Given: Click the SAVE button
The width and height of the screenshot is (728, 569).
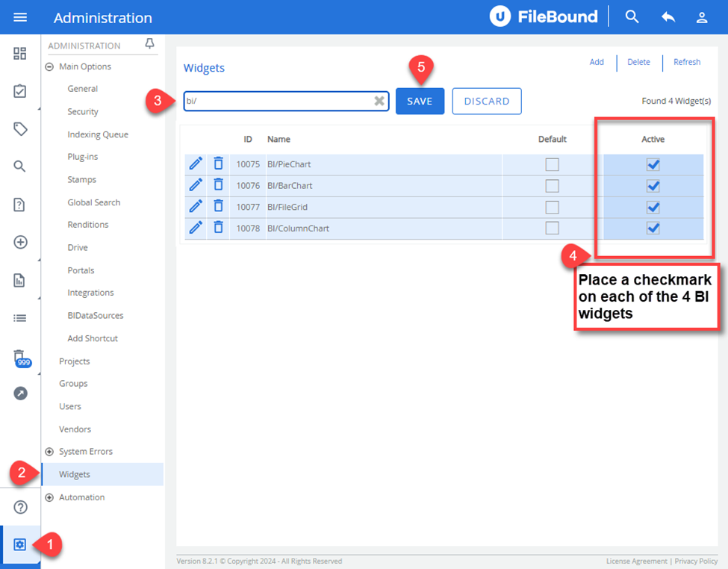Looking at the screenshot, I should coord(420,101).
